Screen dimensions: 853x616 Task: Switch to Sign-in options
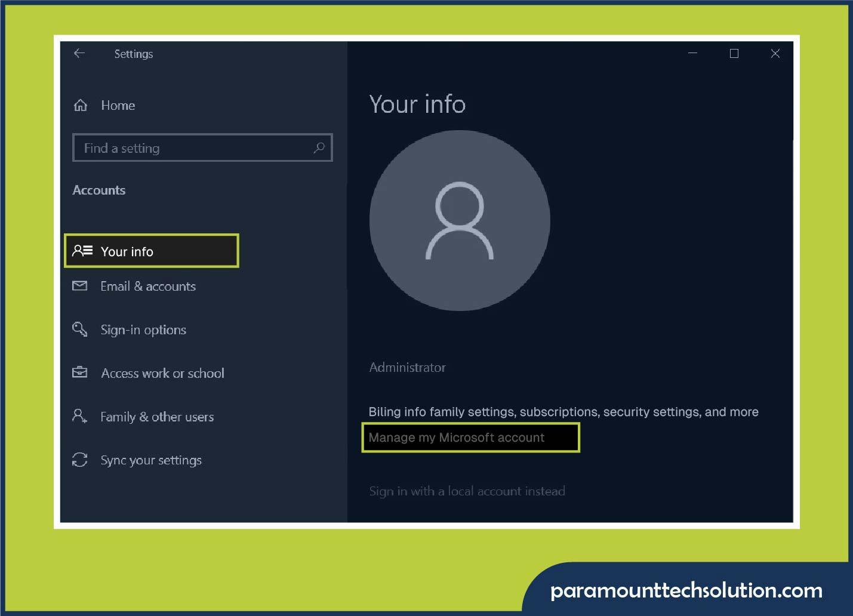click(x=143, y=329)
